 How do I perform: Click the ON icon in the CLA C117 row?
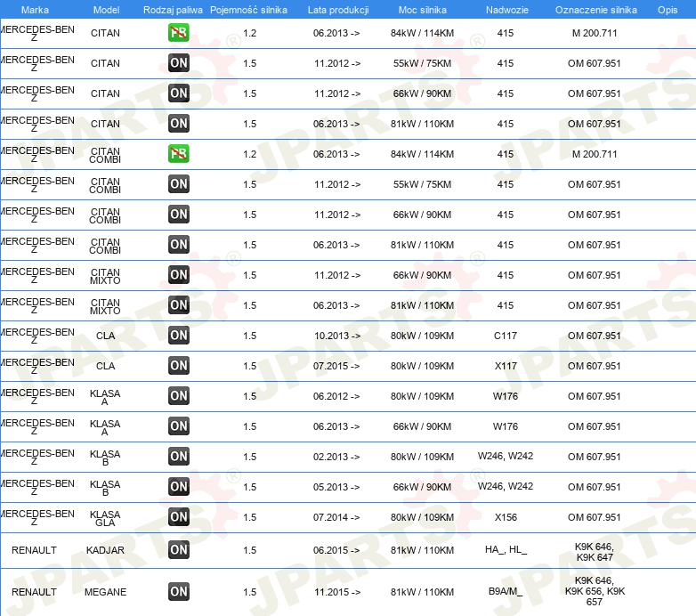click(x=178, y=335)
